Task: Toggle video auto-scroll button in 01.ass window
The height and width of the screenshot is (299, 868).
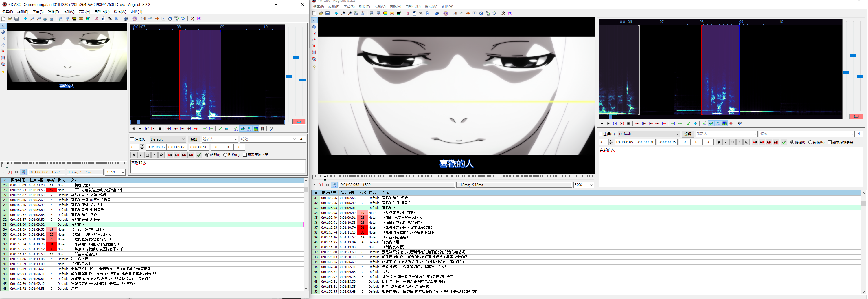Action: [x=334, y=185]
